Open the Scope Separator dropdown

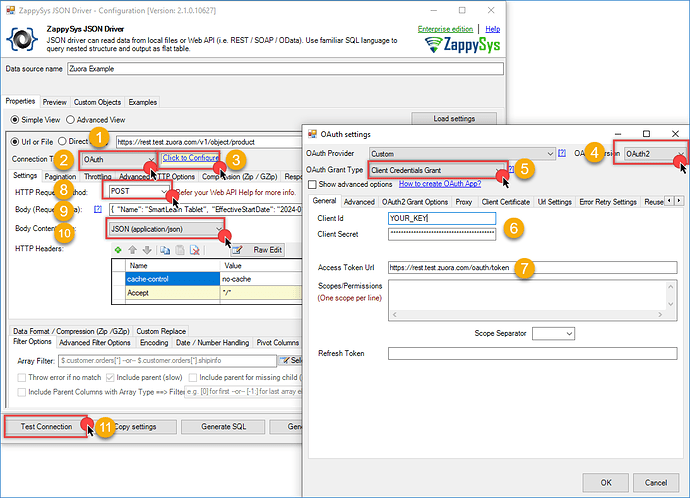[553, 333]
